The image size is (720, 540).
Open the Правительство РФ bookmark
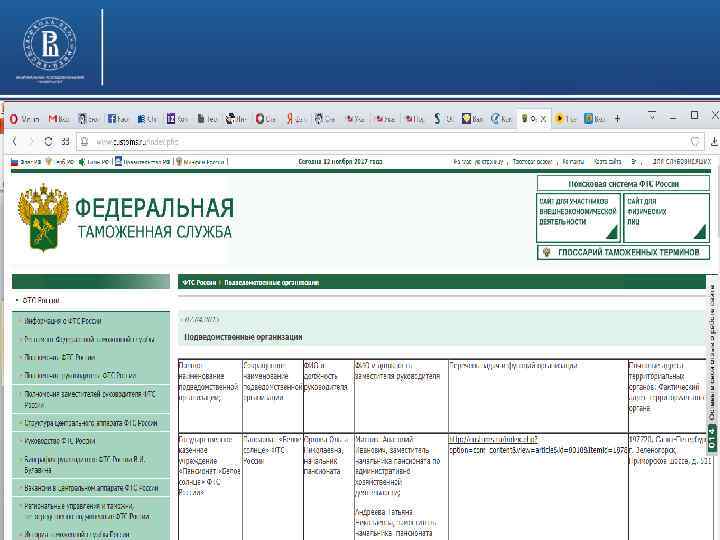pyautogui.click(x=143, y=162)
